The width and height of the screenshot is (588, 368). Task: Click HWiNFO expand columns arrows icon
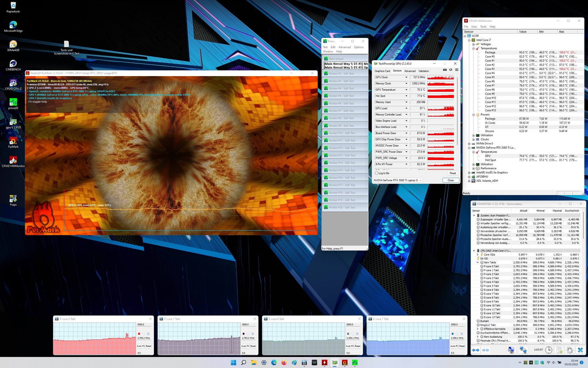(476, 350)
